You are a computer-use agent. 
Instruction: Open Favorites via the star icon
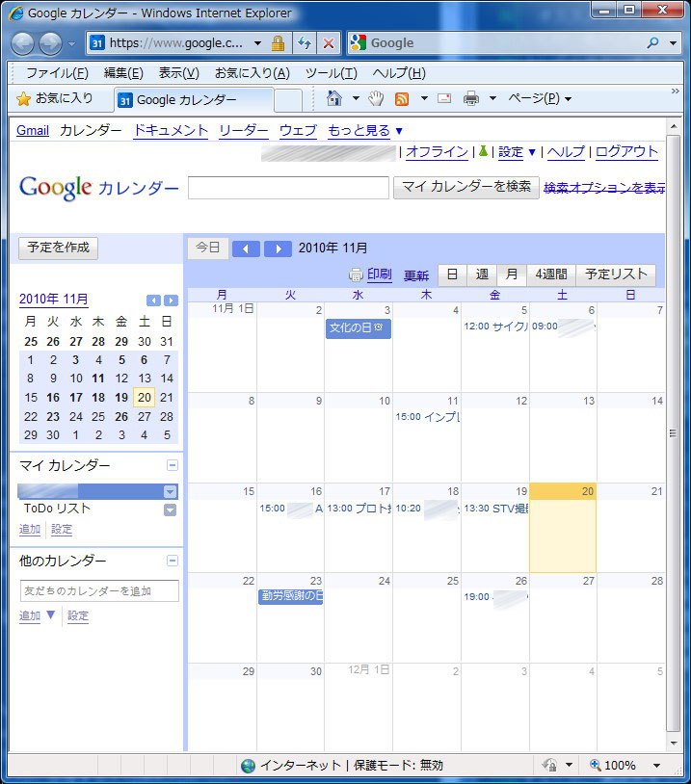click(23, 99)
